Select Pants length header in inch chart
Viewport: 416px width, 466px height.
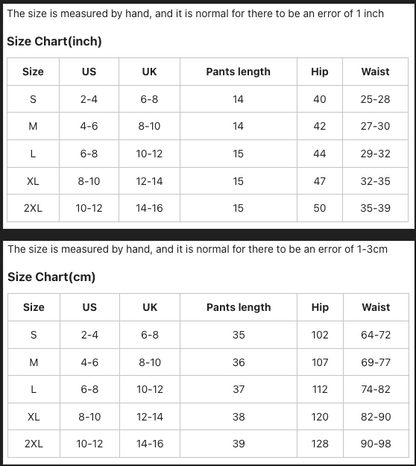[238, 72]
